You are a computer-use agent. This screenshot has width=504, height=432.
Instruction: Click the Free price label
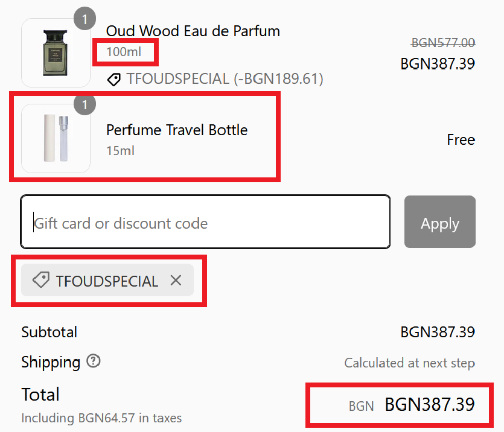click(x=461, y=140)
